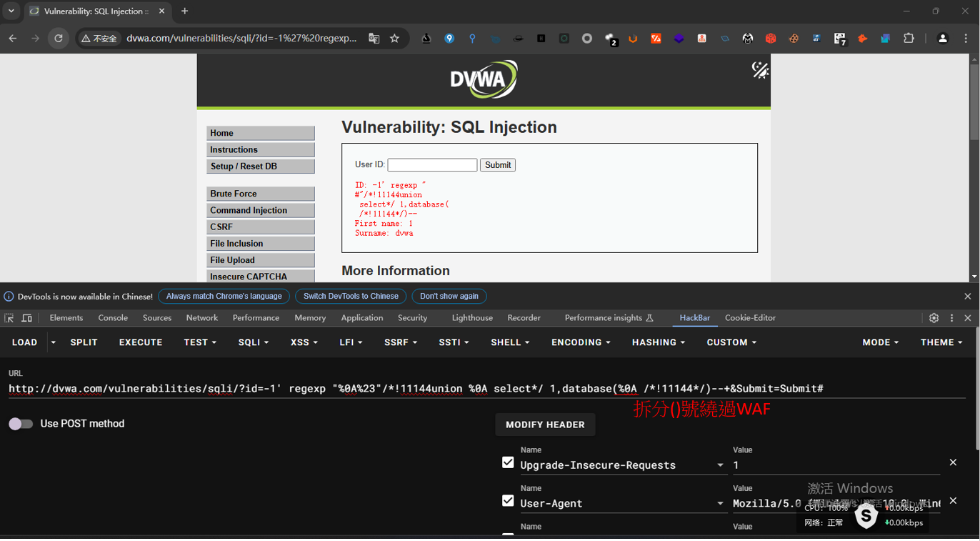980x541 pixels.
Task: Switch to the Elements tab
Action: [x=66, y=318]
